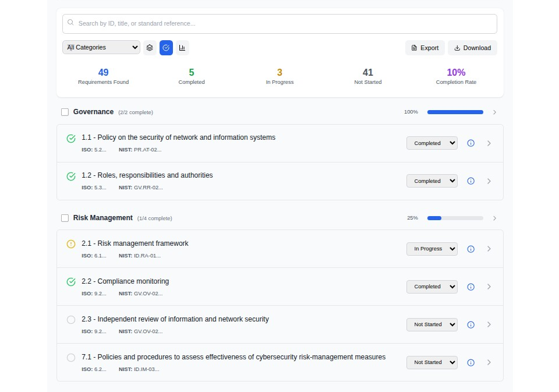This screenshot has height=392, width=559.
Task: Click the Risk Management 25% progress bar
Action: point(455,218)
